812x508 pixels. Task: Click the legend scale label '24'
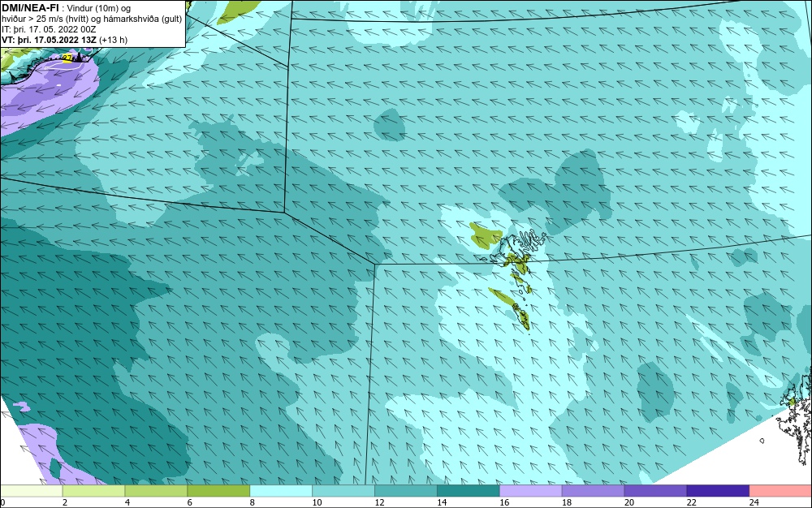[x=754, y=502]
